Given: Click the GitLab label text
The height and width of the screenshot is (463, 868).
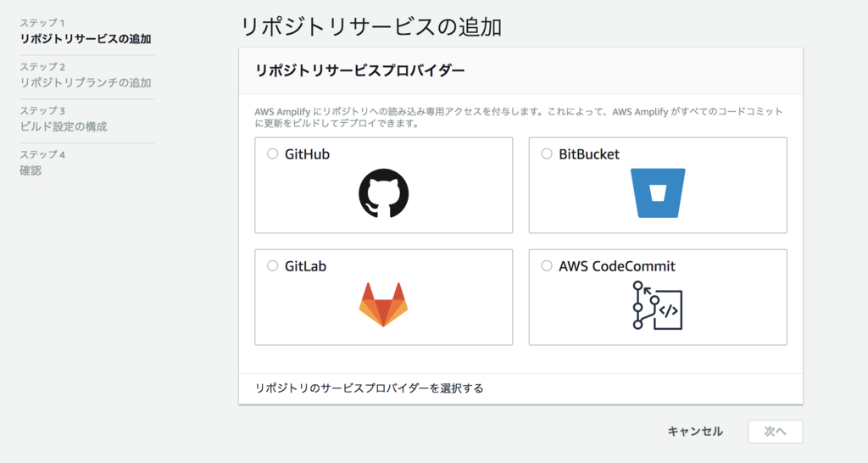Looking at the screenshot, I should coord(305,266).
